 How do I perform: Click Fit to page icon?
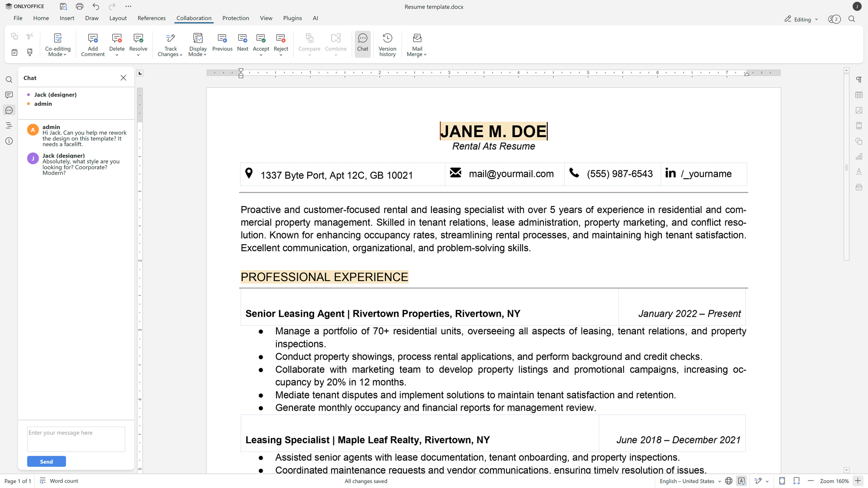point(782,481)
